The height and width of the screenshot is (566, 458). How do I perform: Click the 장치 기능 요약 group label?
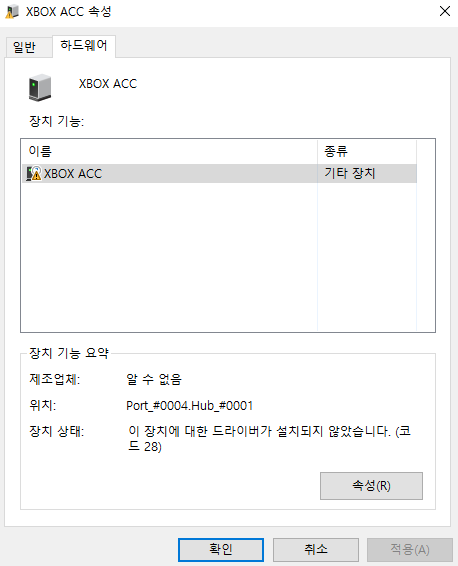[69, 353]
